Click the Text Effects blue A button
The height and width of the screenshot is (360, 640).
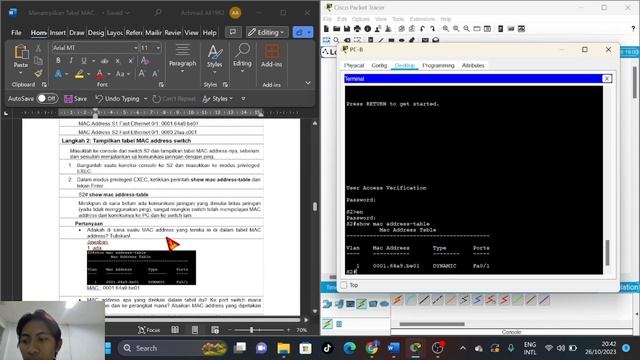58,74
